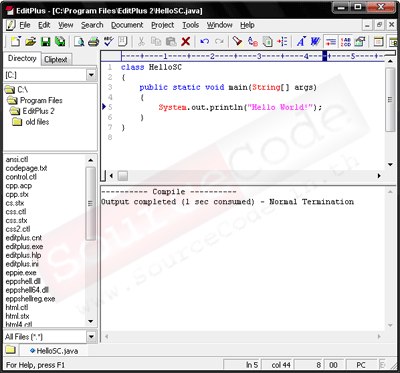Click the Replace toolbar icon
Image resolution: width=400 pixels, height=373 pixels.
click(x=253, y=41)
